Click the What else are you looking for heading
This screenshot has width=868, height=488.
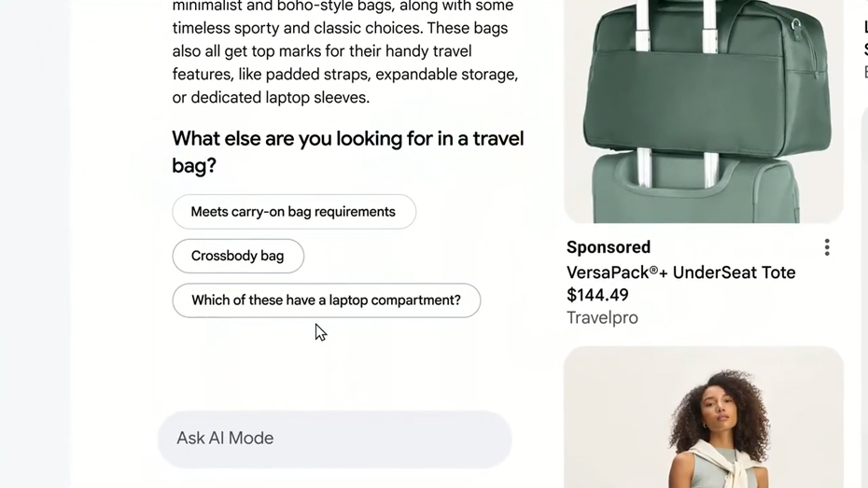tap(347, 151)
